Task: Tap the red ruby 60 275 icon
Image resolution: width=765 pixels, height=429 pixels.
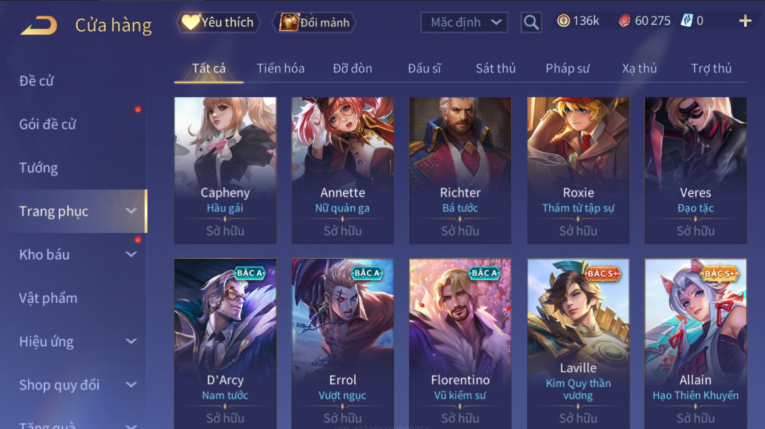Action: [624, 20]
